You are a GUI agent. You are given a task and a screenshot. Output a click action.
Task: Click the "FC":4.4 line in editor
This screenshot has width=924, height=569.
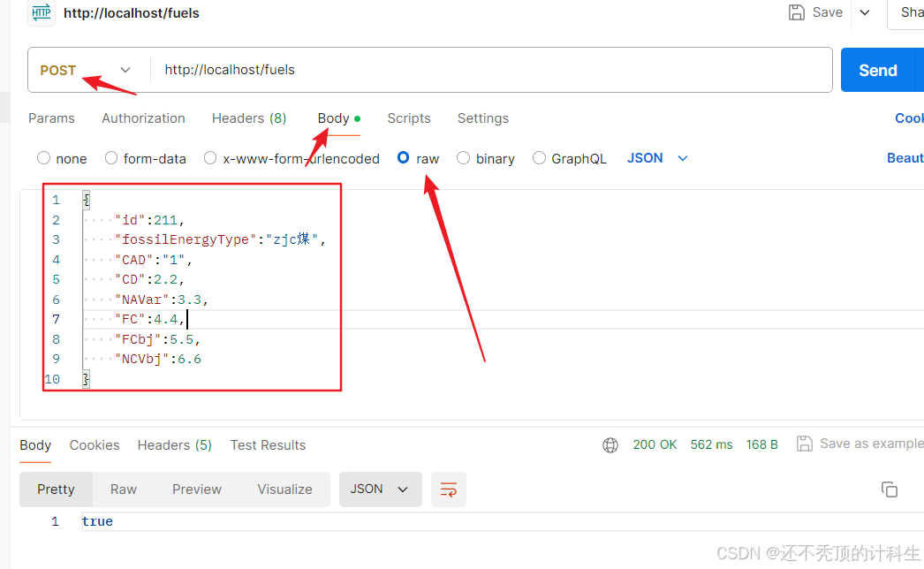[x=149, y=319]
